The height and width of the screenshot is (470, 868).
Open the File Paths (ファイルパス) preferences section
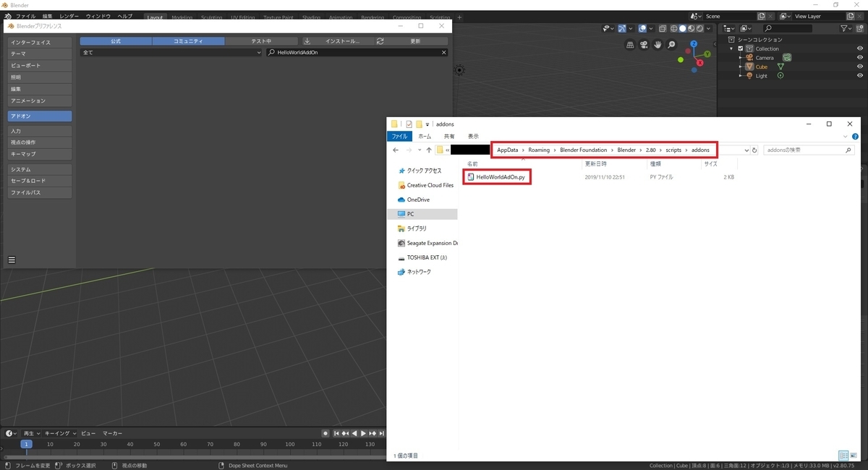point(40,193)
